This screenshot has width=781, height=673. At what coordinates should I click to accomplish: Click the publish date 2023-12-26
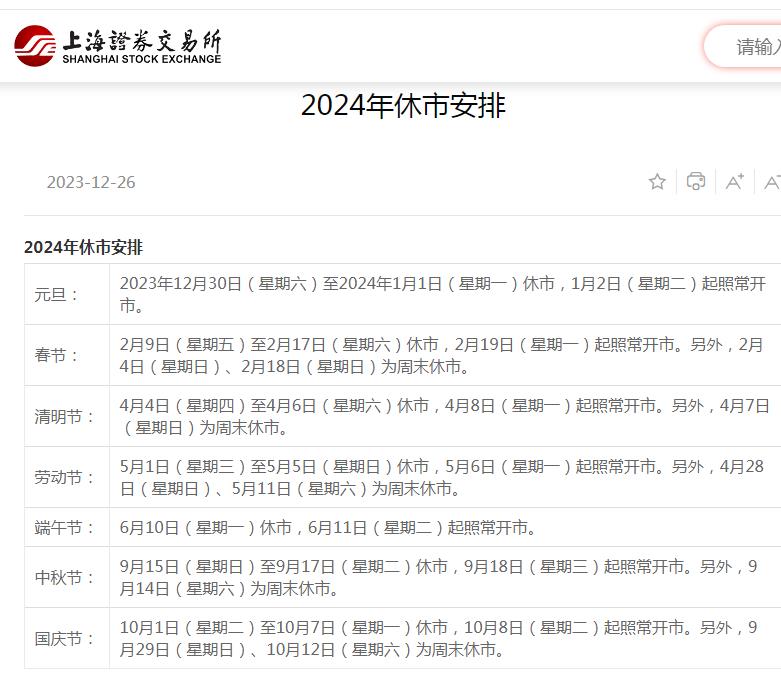click(91, 182)
